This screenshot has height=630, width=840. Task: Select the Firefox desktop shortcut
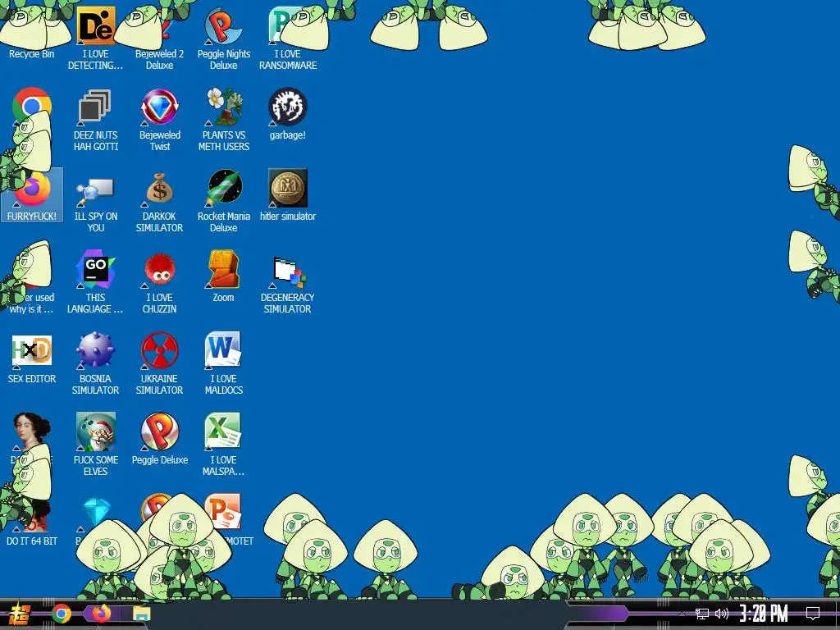coord(32,194)
